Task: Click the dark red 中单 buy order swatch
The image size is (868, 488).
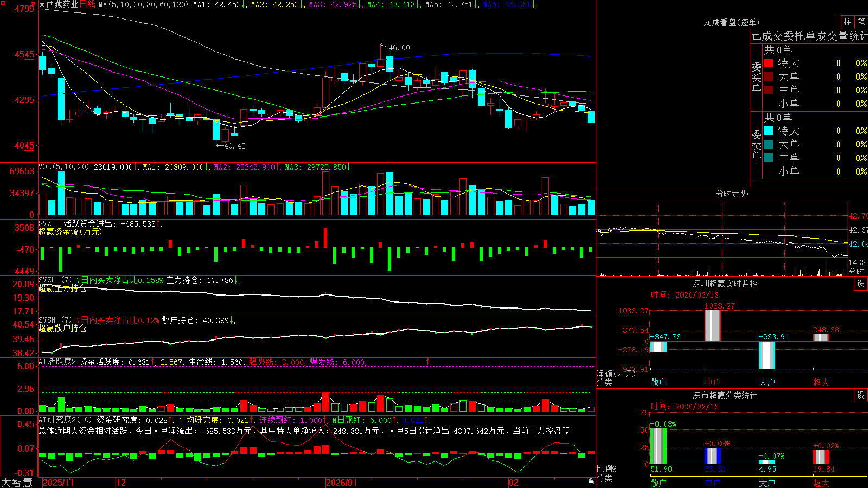Action: tap(768, 90)
